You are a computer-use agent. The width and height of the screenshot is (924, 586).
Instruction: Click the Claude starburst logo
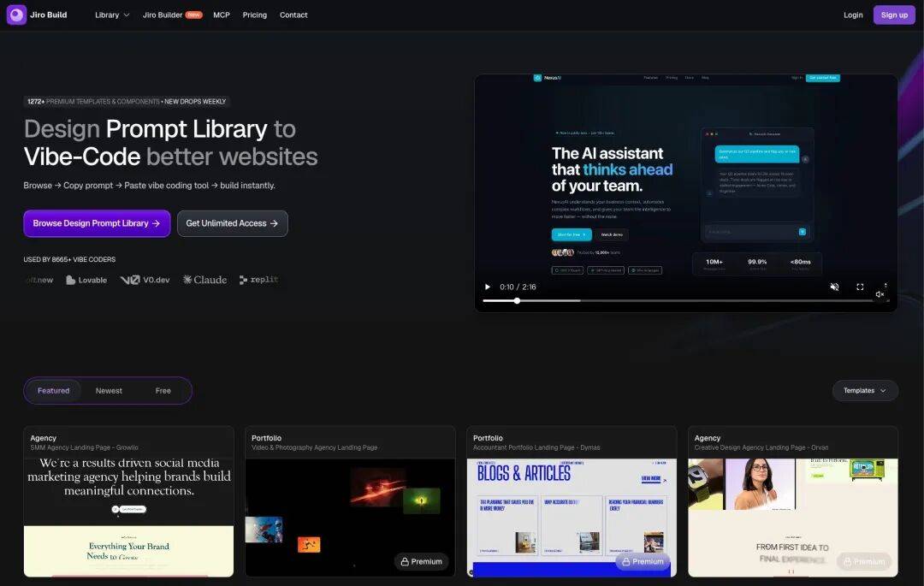click(x=187, y=280)
